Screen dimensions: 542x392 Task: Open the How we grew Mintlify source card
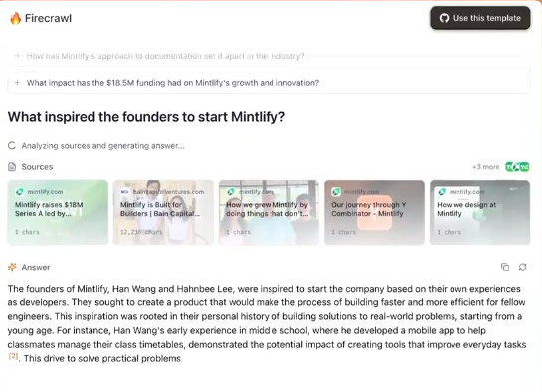pos(269,212)
